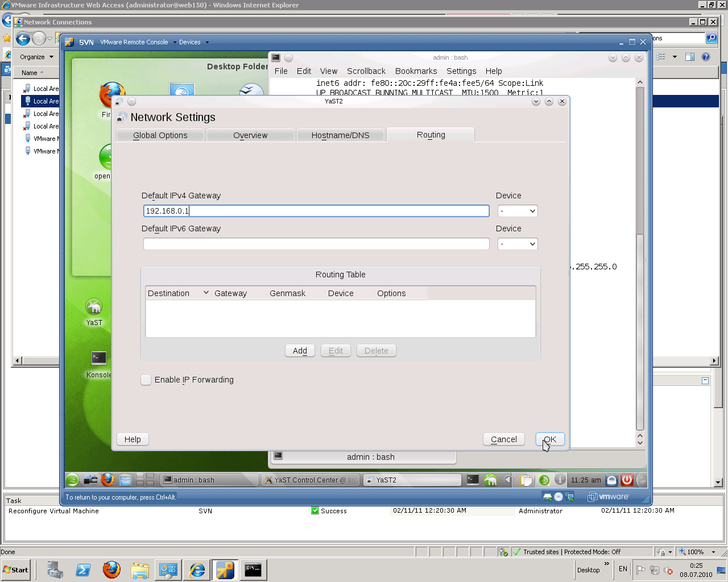Click the info icon in KDE system tray

coord(560,480)
